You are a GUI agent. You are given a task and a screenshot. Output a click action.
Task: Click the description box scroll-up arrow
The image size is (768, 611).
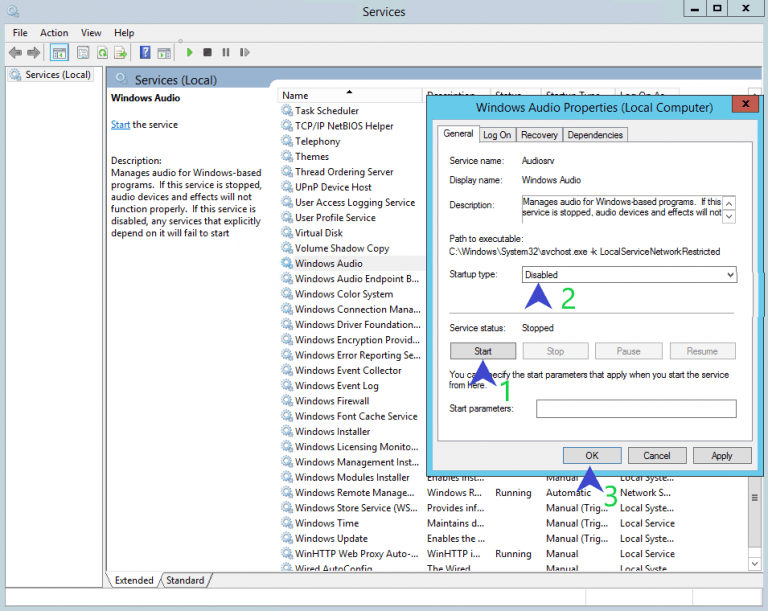point(729,203)
